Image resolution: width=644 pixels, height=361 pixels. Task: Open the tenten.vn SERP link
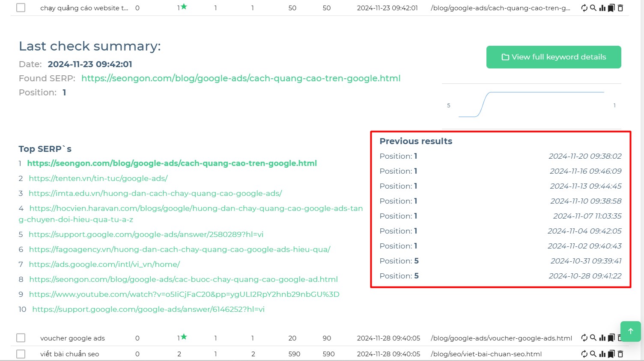coord(98,178)
